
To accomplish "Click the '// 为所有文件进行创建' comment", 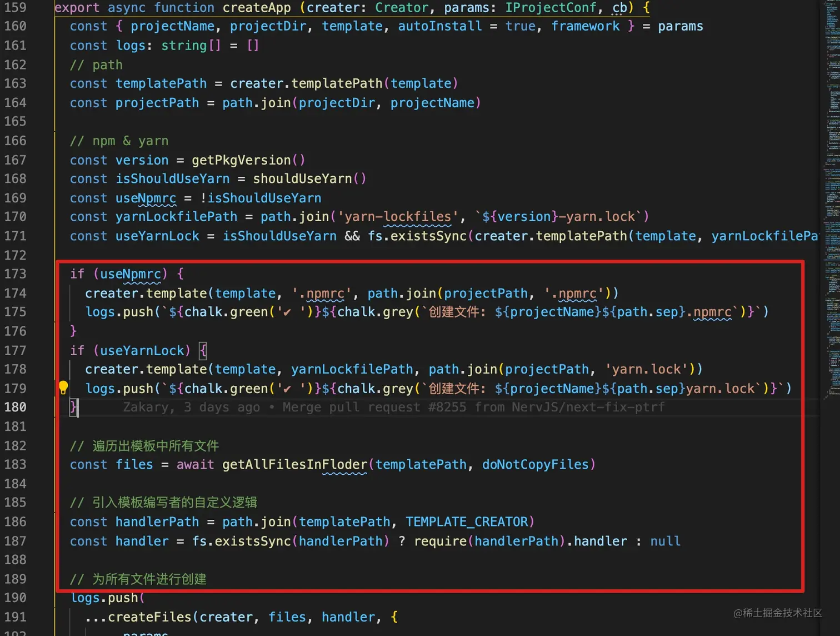I will tap(138, 579).
